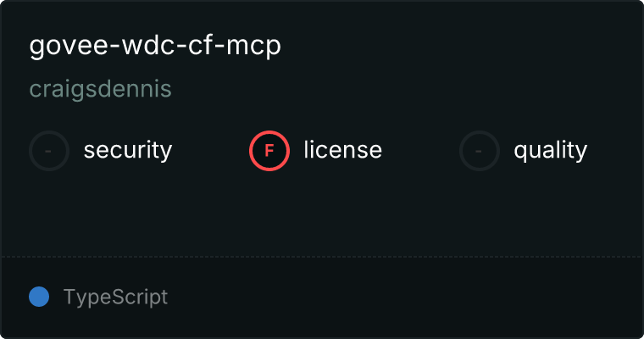Image resolution: width=644 pixels, height=339 pixels.
Task: Click the empty security grade circle
Action: click(x=49, y=151)
